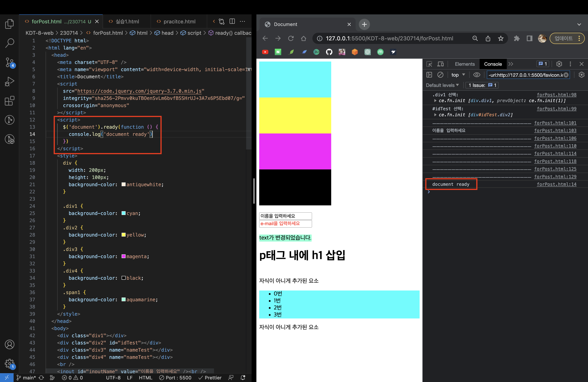Click the console filter input field
This screenshot has width=588, height=382.
(528, 75)
